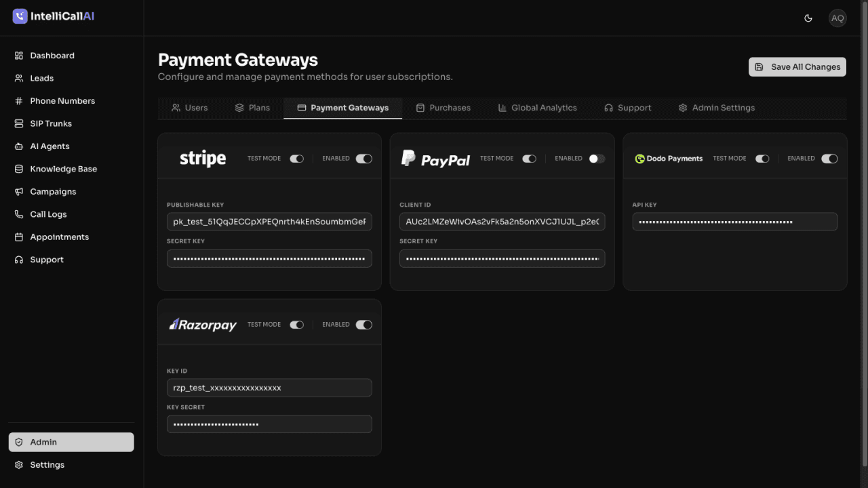Screen dimensions: 868x488
Task: Click the PayPal logo
Action: [x=435, y=159]
